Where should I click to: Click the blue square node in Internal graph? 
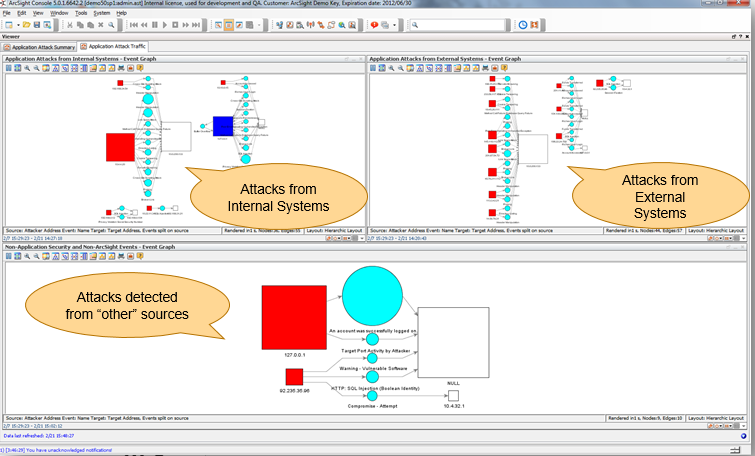pos(222,125)
